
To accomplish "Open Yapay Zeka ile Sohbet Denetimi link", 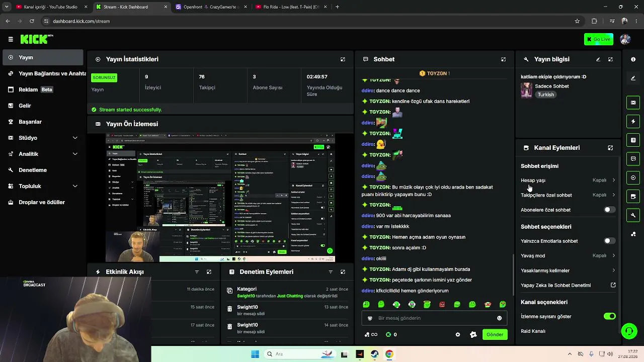I will [x=568, y=286].
